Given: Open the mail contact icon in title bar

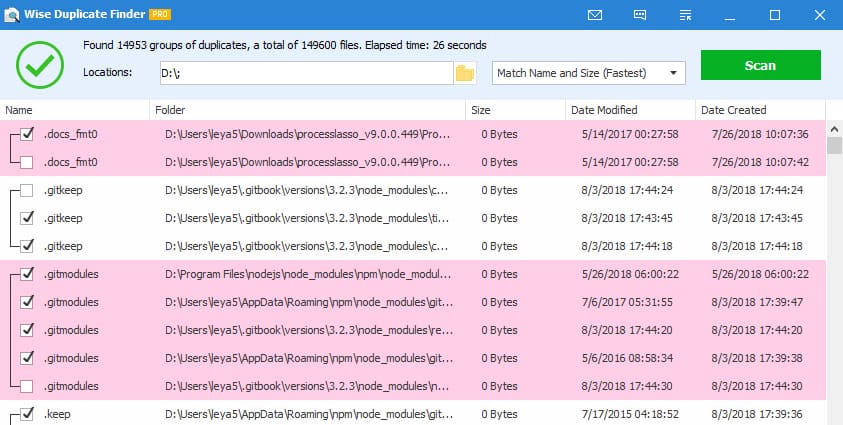Looking at the screenshot, I should click(x=595, y=15).
